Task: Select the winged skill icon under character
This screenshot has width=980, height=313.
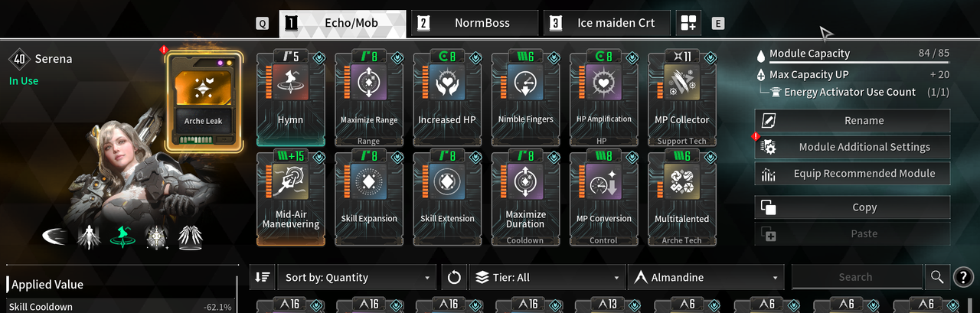Action: point(191,236)
